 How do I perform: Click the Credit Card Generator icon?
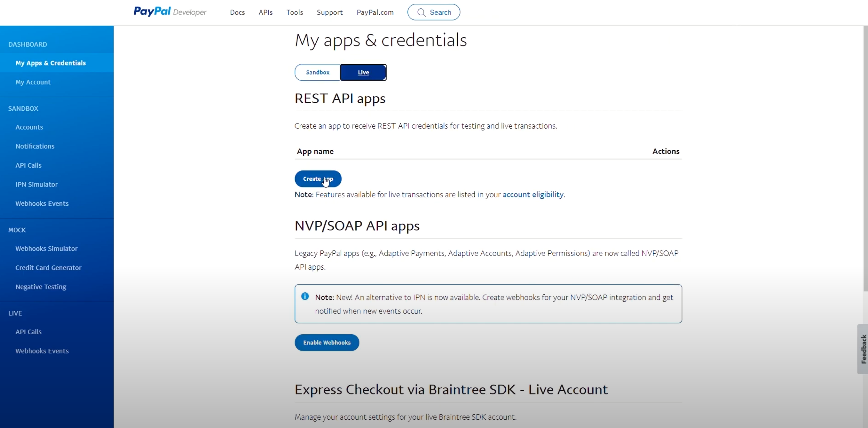(x=49, y=267)
